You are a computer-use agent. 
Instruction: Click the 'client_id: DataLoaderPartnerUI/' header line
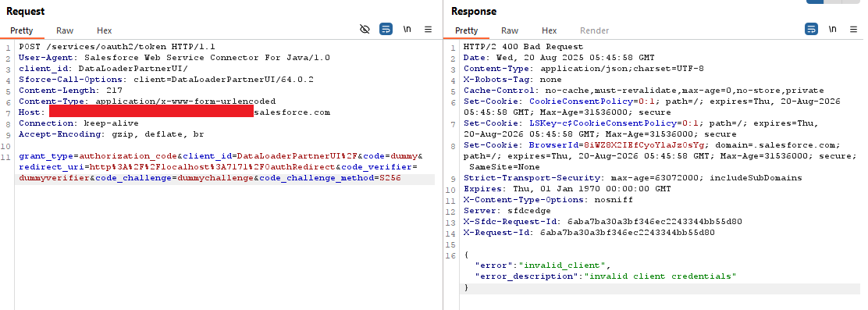[104, 69]
